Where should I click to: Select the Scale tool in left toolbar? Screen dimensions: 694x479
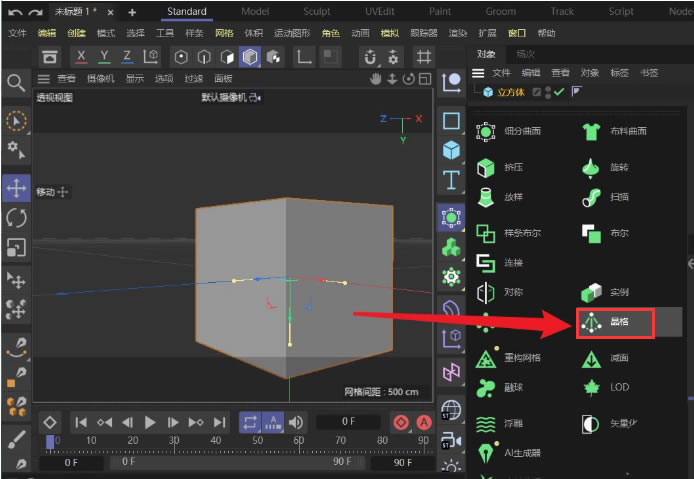pos(16,247)
